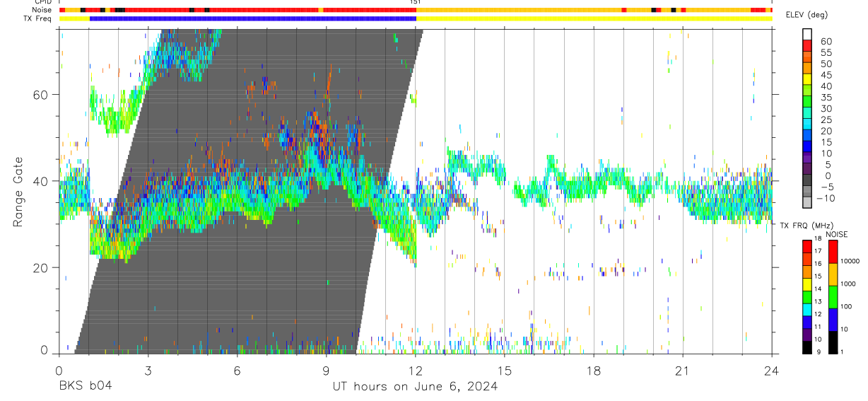Click the blue band in the TX Freq strip
This screenshot has height=401, width=868.
[x=253, y=18]
